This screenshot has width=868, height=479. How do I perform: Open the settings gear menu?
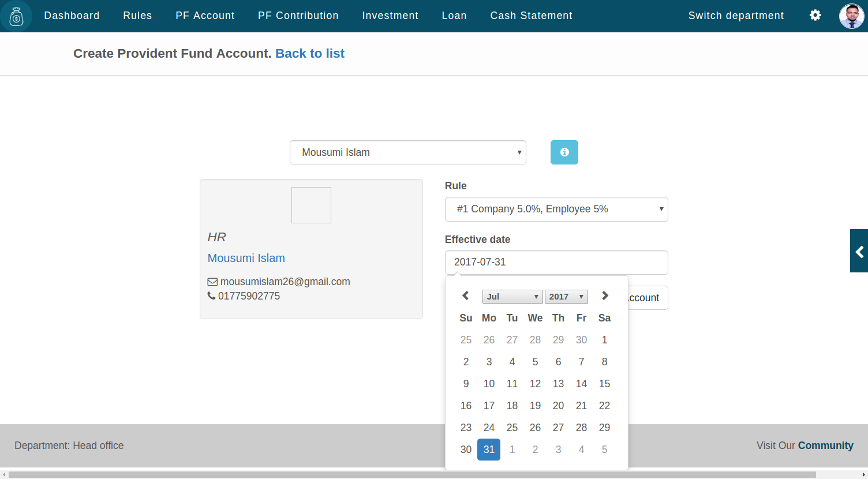[x=815, y=15]
